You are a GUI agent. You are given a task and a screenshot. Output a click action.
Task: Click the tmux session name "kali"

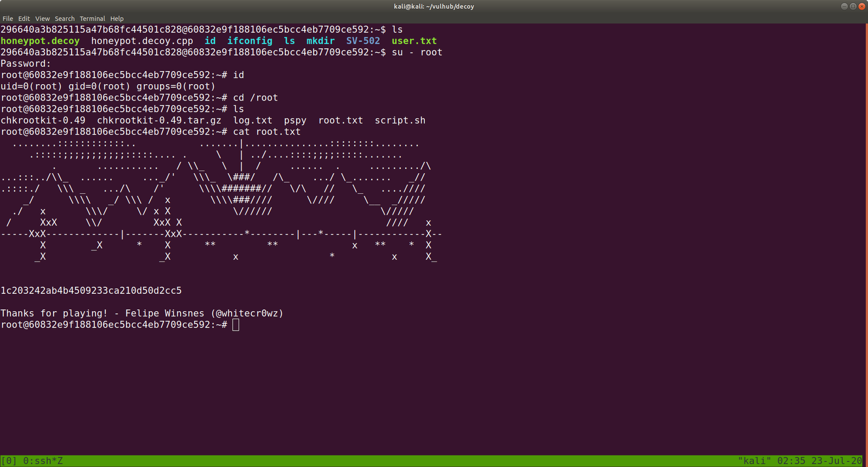click(x=755, y=461)
